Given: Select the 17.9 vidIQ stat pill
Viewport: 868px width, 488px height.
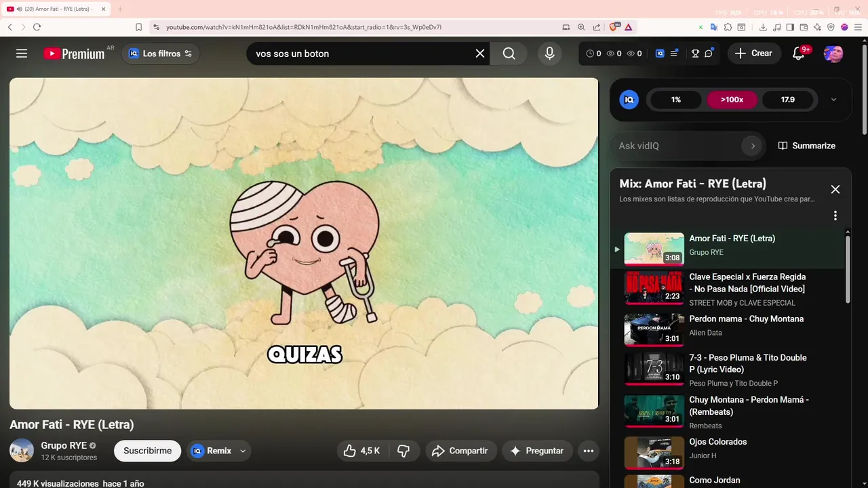Looking at the screenshot, I should click(x=787, y=100).
